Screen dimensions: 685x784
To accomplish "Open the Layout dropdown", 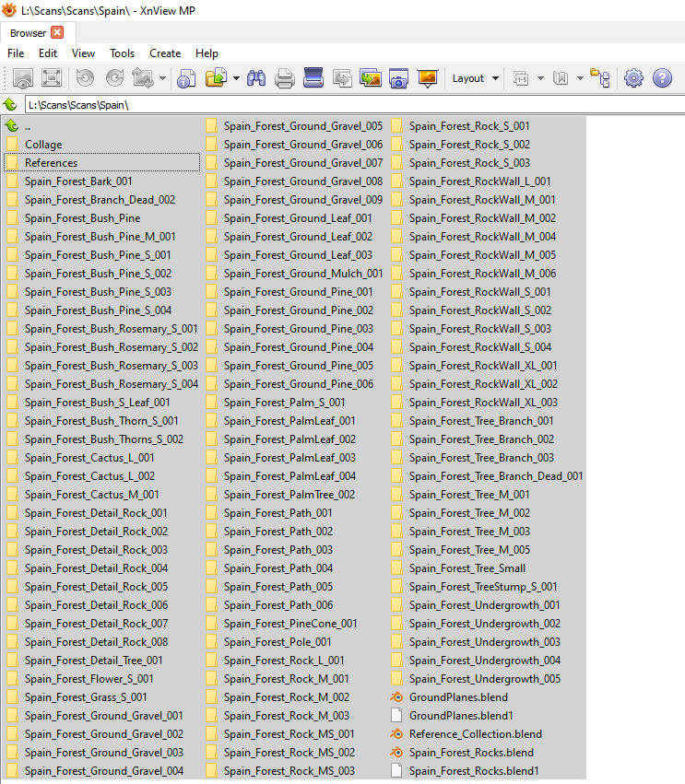I will [475, 78].
